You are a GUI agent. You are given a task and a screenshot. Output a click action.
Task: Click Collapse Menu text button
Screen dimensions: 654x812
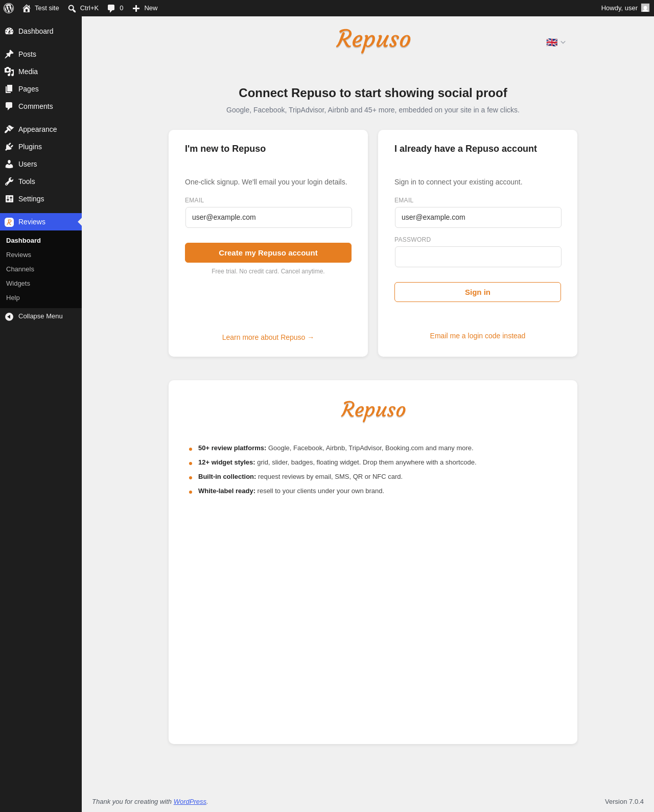point(40,316)
